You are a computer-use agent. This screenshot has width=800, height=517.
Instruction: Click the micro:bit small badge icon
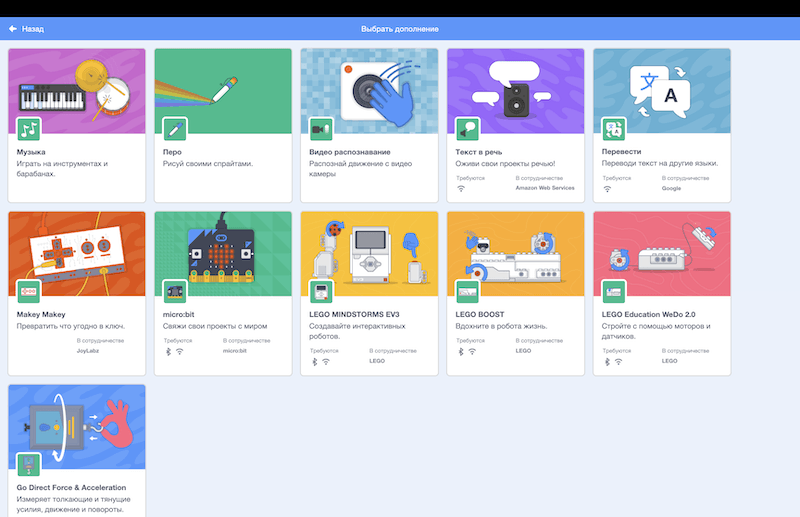pos(175,292)
